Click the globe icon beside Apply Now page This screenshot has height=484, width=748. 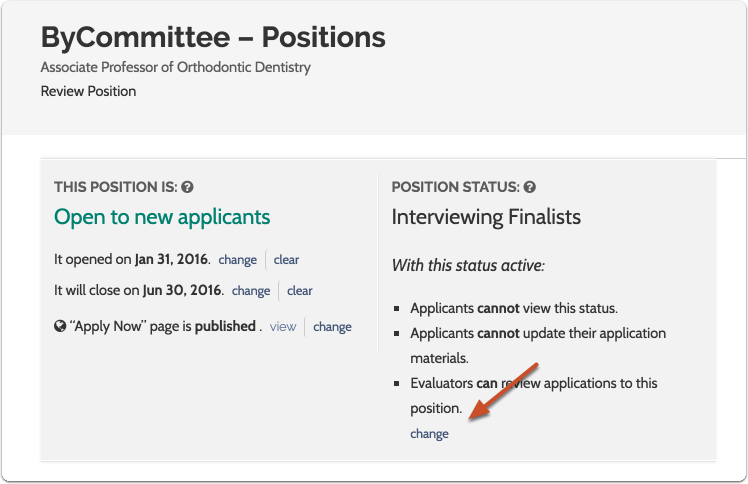tap(60, 326)
